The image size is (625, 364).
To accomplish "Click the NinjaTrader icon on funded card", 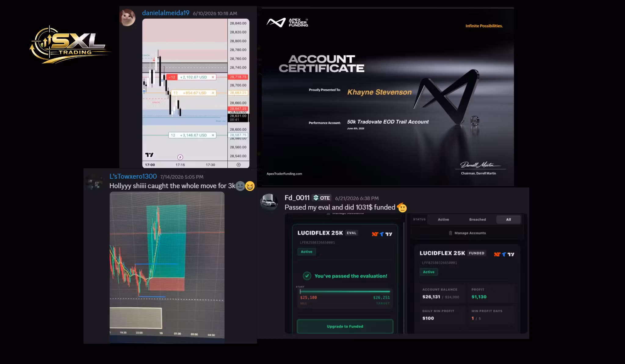I will coord(497,254).
